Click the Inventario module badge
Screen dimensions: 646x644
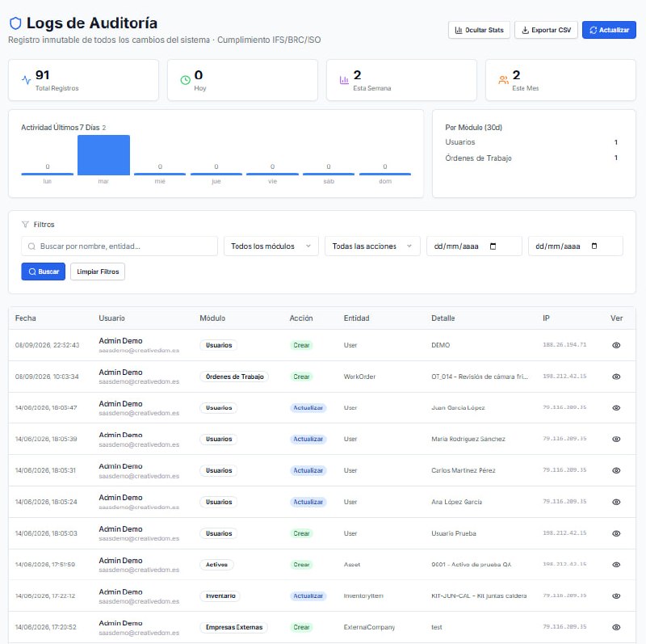220,596
